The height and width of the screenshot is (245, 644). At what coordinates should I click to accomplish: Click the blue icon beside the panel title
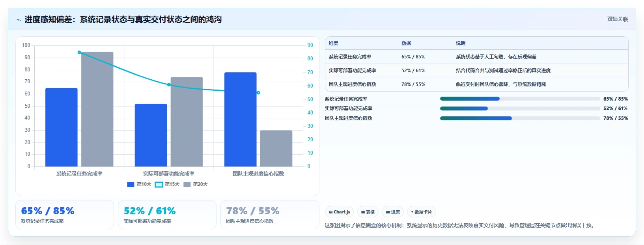19,20
